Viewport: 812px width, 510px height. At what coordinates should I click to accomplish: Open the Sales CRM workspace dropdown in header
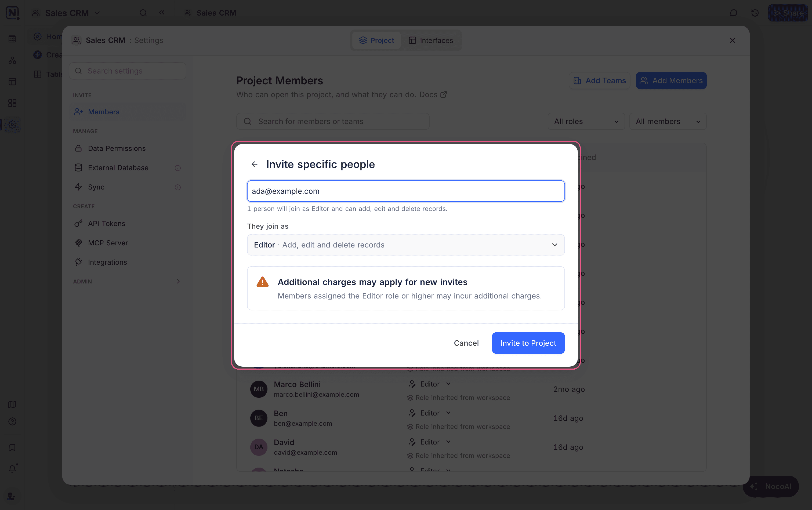[x=66, y=13]
